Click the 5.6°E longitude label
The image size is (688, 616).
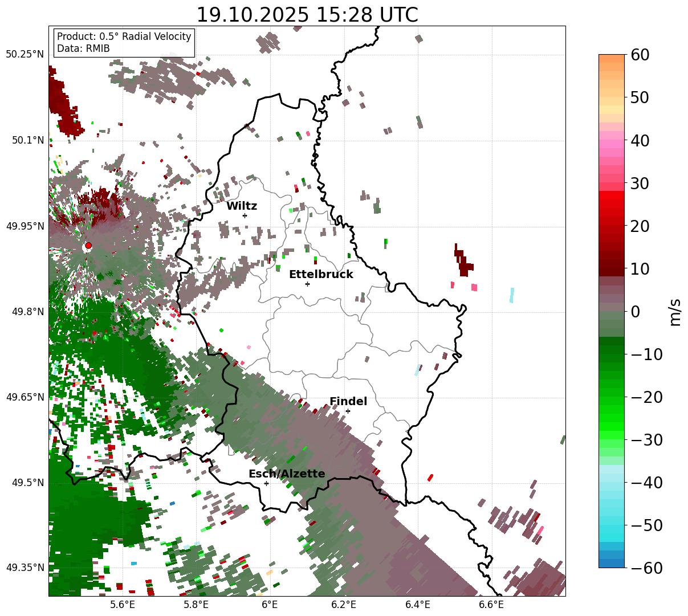[x=123, y=605]
